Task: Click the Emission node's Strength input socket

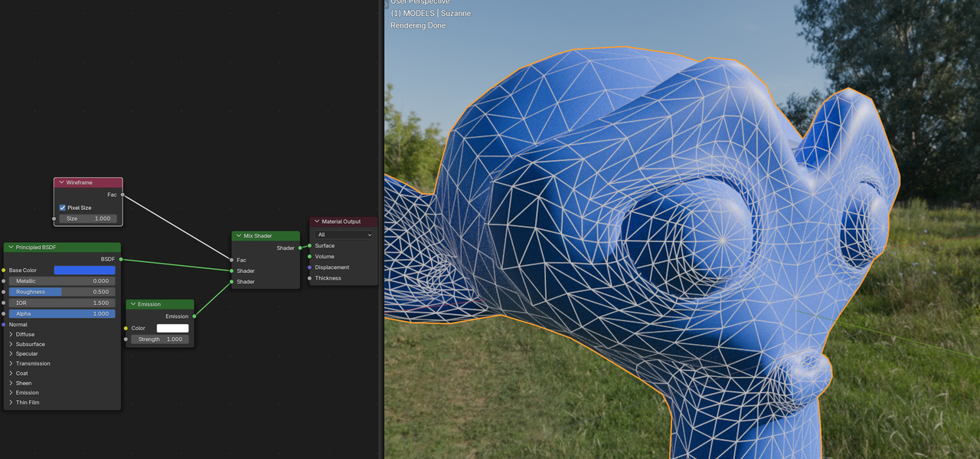Action: click(x=126, y=339)
